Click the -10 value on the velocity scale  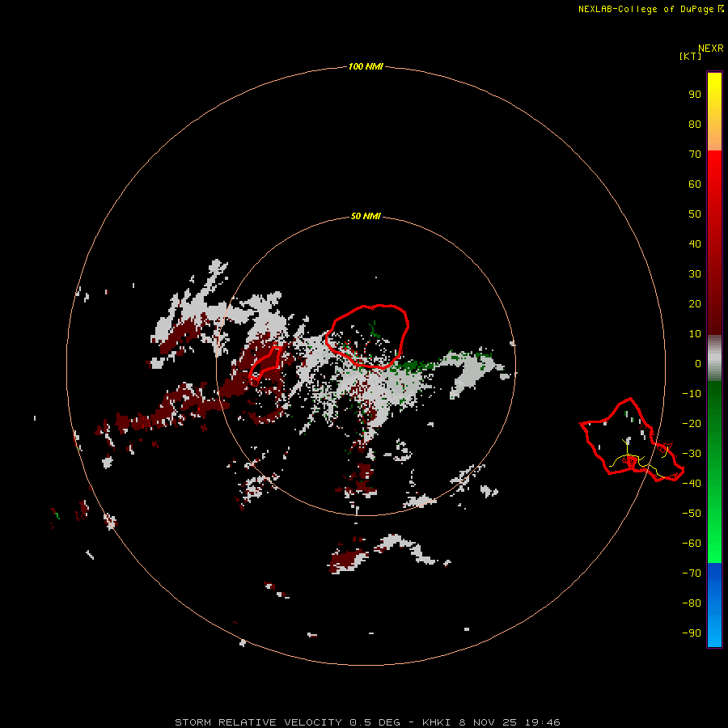pyautogui.click(x=692, y=394)
